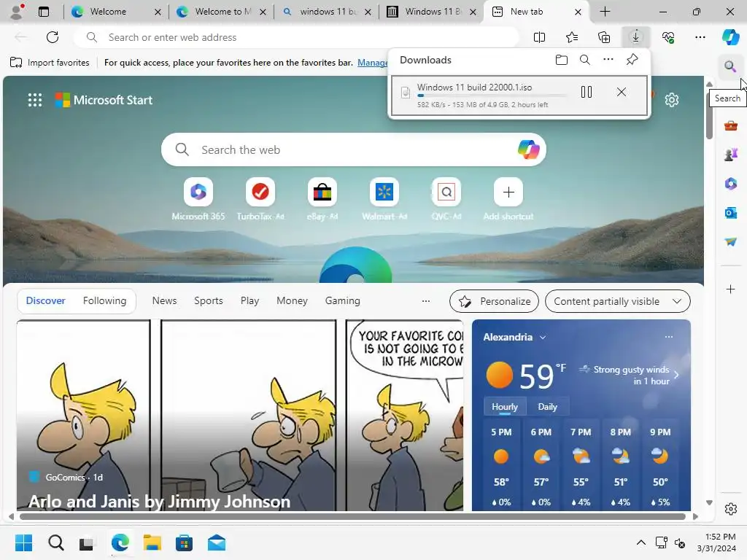This screenshot has width=747, height=560.
Task: Open the tab actions menu icon
Action: tap(43, 12)
